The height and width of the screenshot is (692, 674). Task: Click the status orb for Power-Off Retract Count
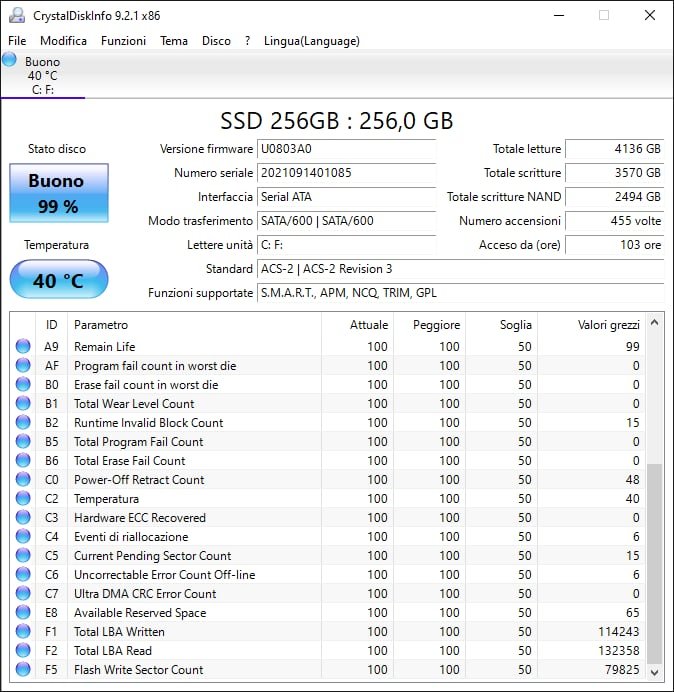click(x=23, y=479)
